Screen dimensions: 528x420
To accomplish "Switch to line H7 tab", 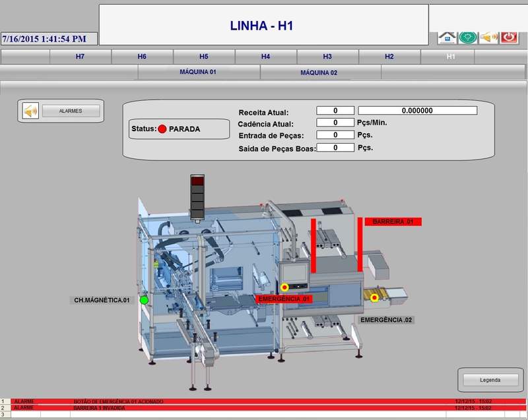I will click(x=80, y=57).
